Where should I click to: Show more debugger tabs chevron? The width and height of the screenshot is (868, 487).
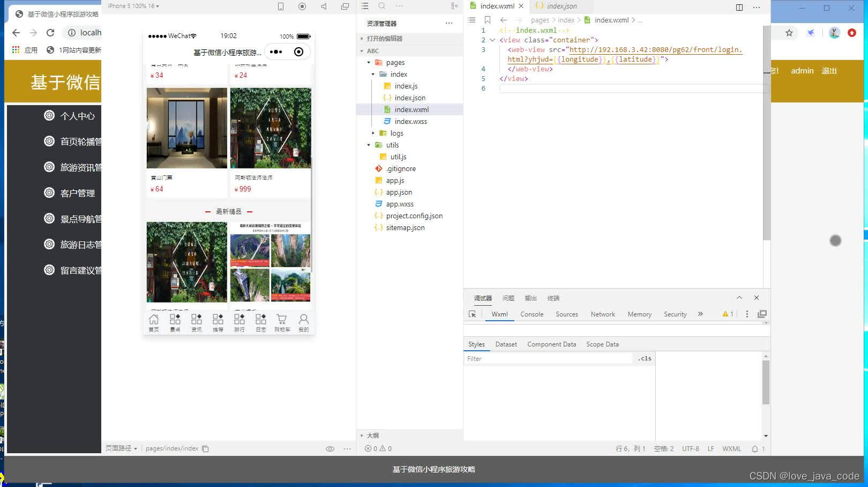point(700,314)
